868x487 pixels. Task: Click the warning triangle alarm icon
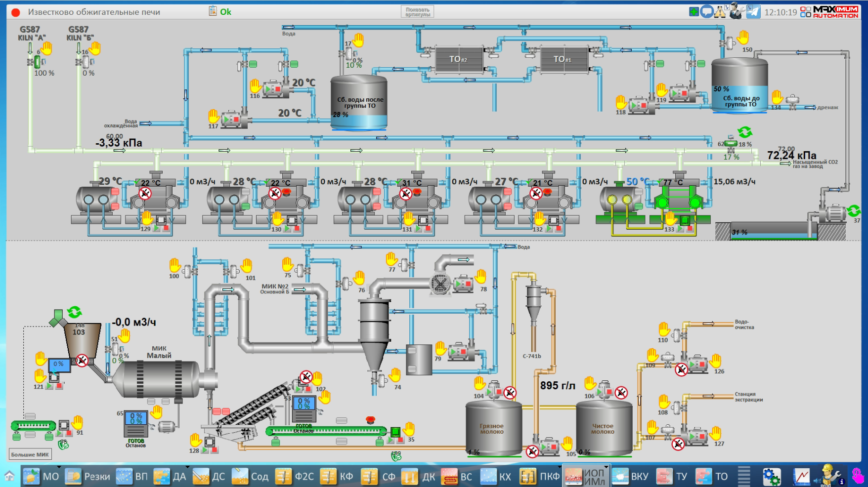(720, 12)
